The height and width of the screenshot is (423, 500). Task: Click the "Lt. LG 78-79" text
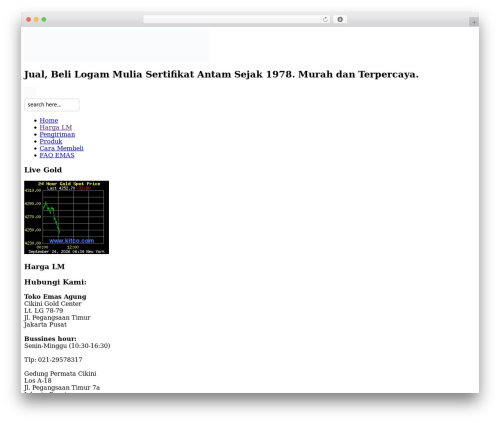(44, 310)
